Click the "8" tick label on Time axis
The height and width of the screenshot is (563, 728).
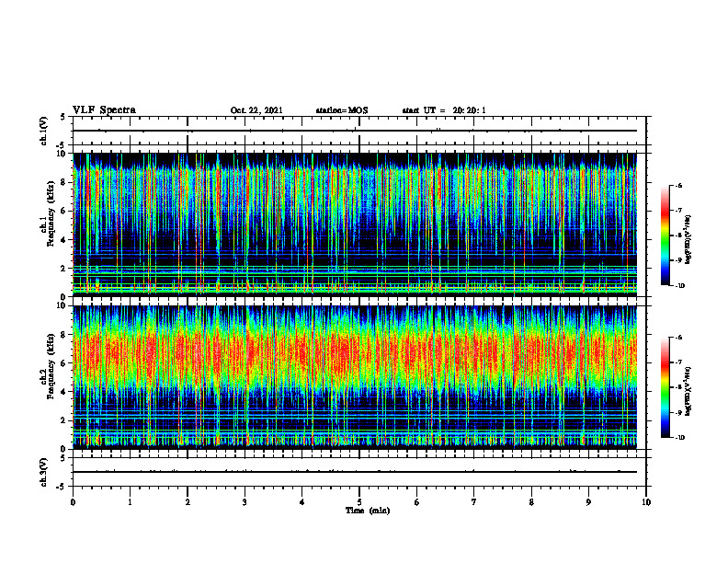coord(531,502)
